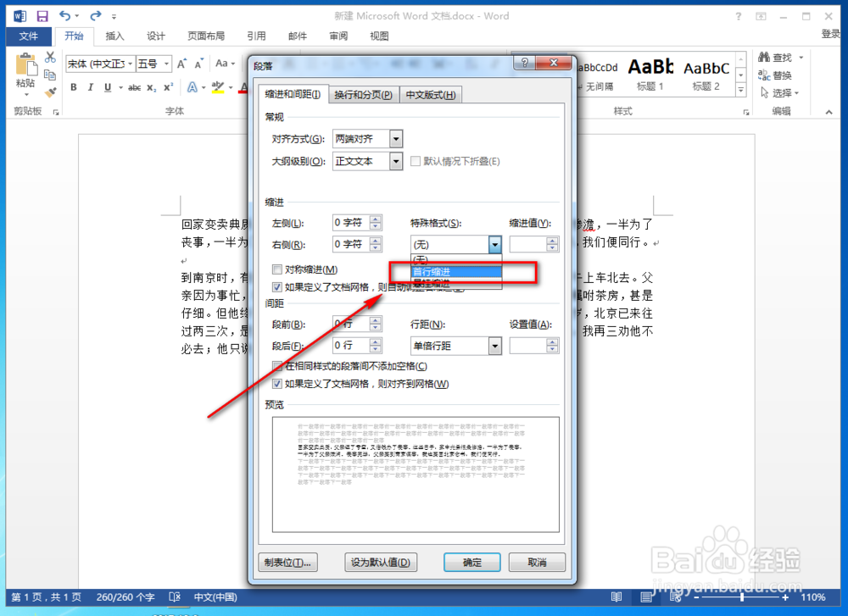Click the text highlight color swatch
The image size is (848, 616).
218,87
